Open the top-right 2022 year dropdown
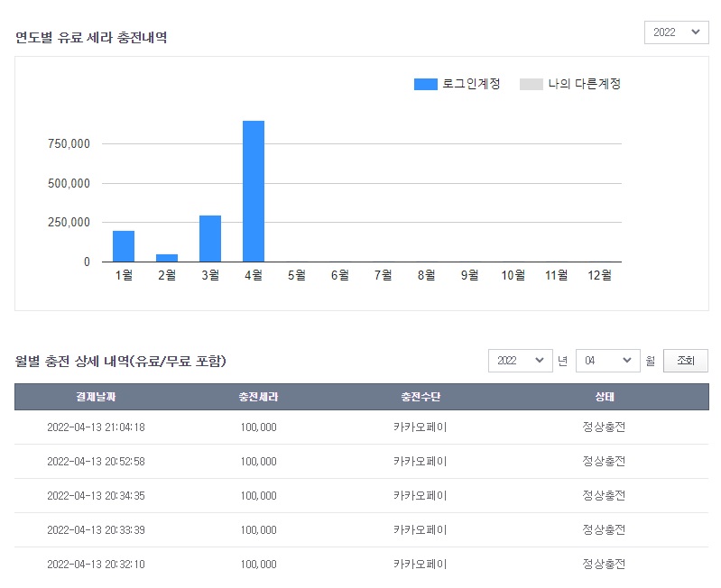The width and height of the screenshot is (721, 588). 676,32
